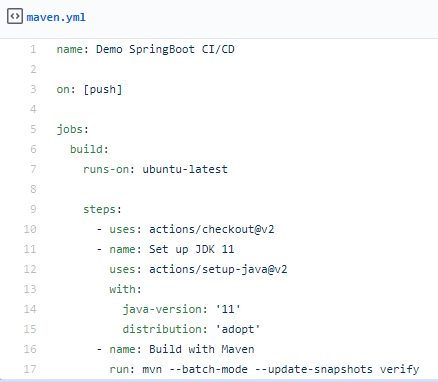Click the 'runs-on' key
438x382 pixels.
click(x=106, y=169)
